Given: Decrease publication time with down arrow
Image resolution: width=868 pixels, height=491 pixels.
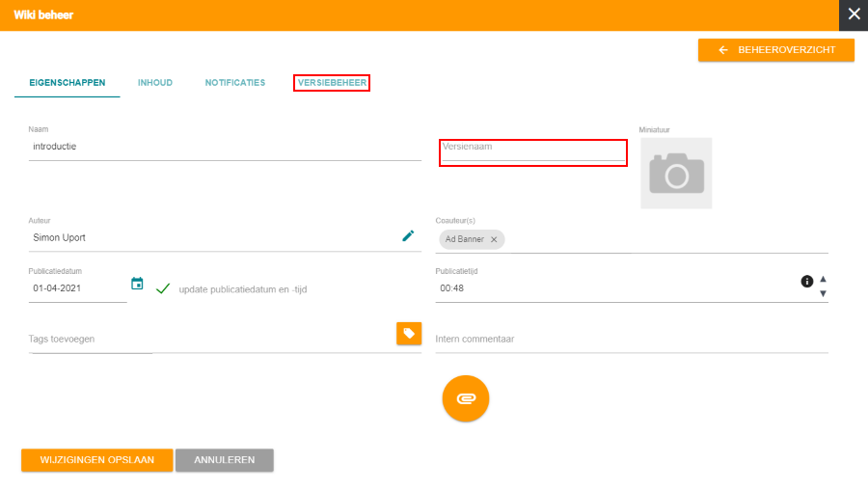Looking at the screenshot, I should click(x=823, y=293).
